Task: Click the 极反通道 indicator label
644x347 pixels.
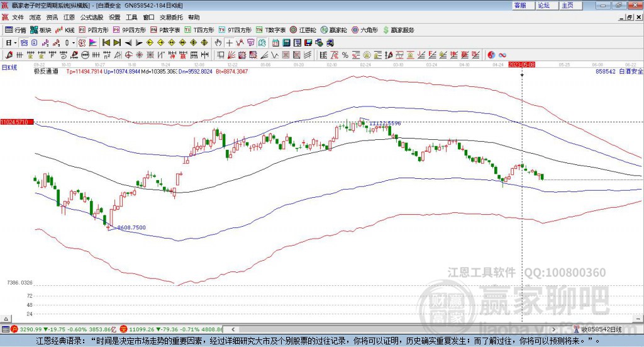Action: click(x=47, y=71)
